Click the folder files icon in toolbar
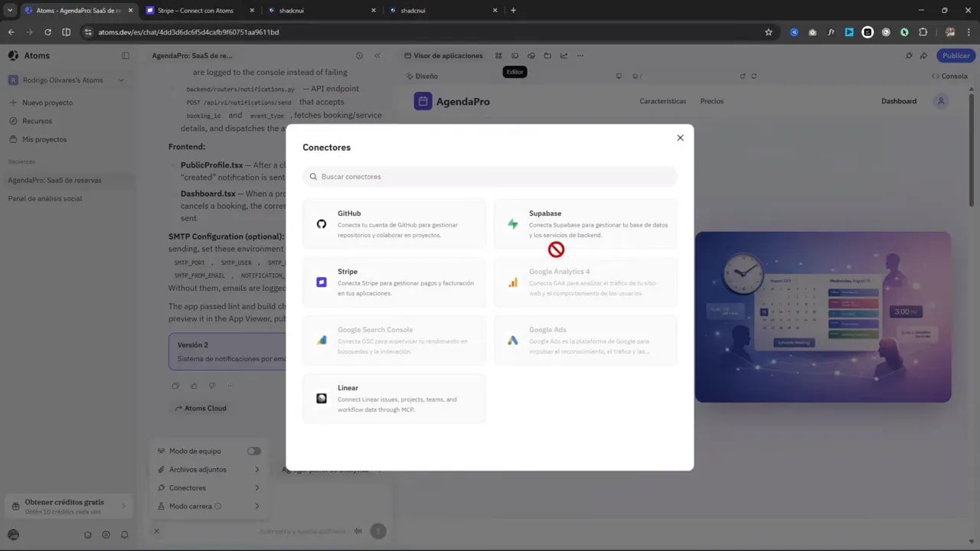 pos(547,56)
